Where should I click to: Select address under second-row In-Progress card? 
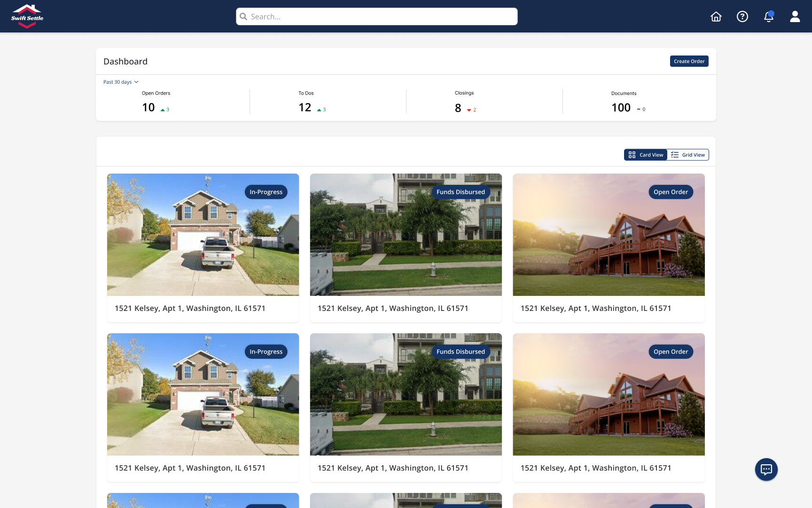[x=190, y=468]
